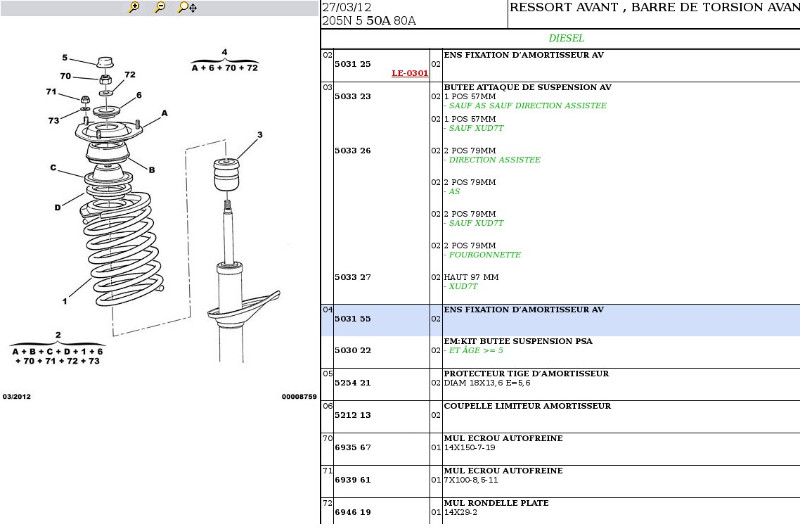800x529 pixels.
Task: Select part number 5031 25
Action: point(352,64)
